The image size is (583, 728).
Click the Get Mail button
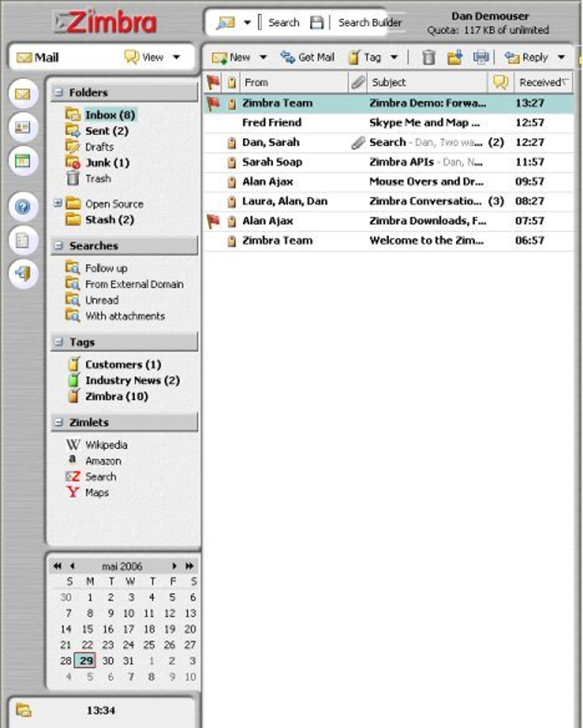point(307,57)
